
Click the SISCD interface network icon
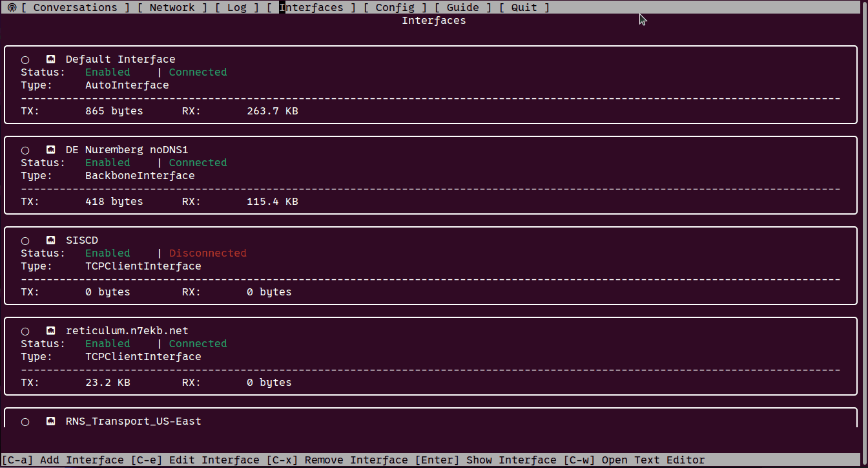pos(51,240)
